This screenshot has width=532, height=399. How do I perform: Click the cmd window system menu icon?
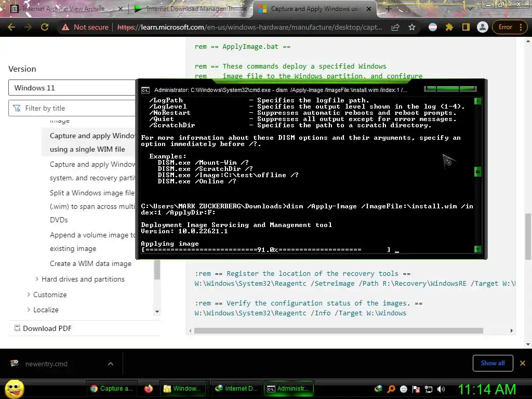click(145, 90)
